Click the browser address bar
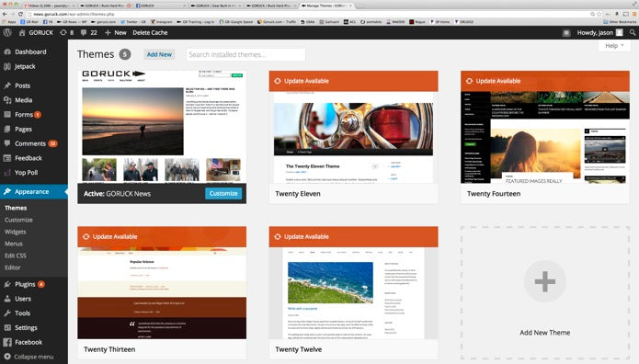The width and height of the screenshot is (639, 364). [x=310, y=14]
